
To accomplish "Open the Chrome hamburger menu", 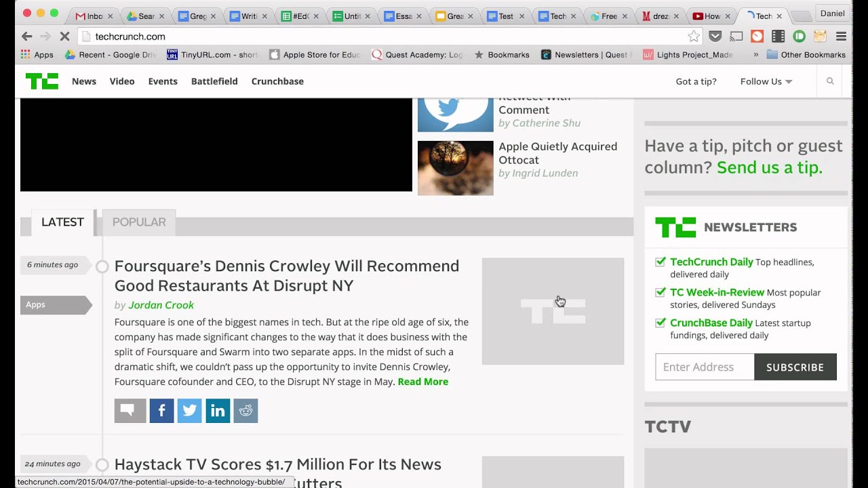I will point(842,37).
